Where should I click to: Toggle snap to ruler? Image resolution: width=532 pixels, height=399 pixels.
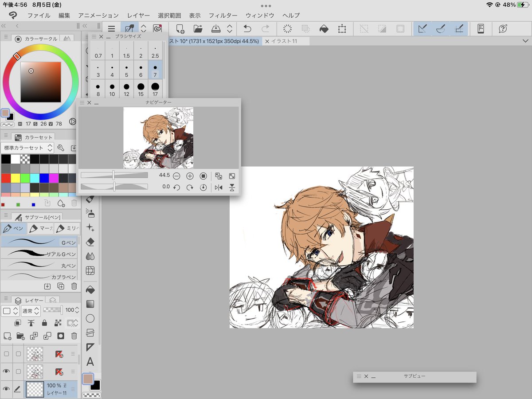pos(422,29)
